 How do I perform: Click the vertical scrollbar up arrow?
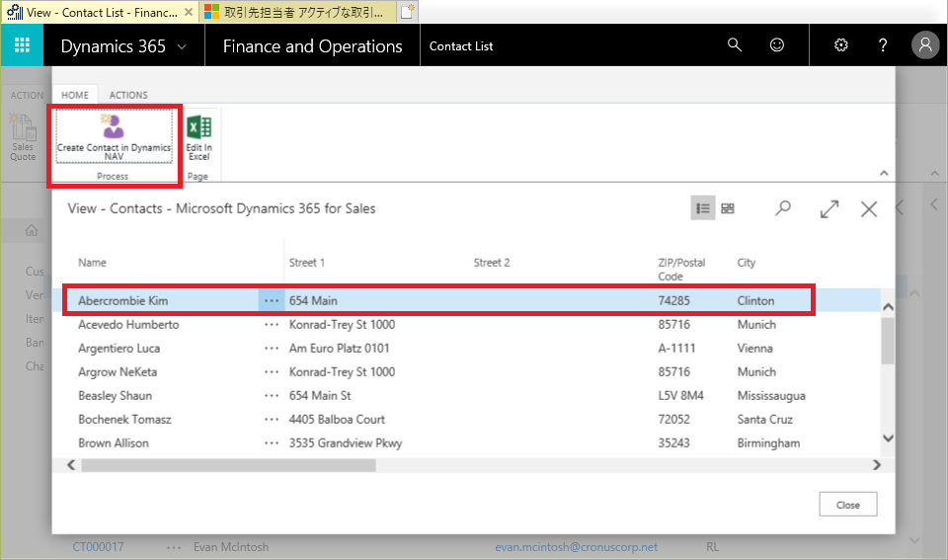(x=888, y=306)
